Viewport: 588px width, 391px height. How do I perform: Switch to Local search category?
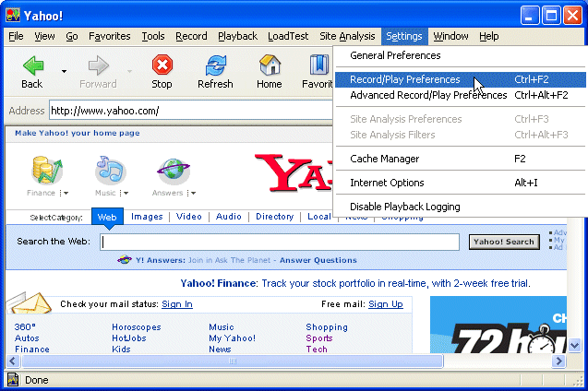pyautogui.click(x=319, y=217)
